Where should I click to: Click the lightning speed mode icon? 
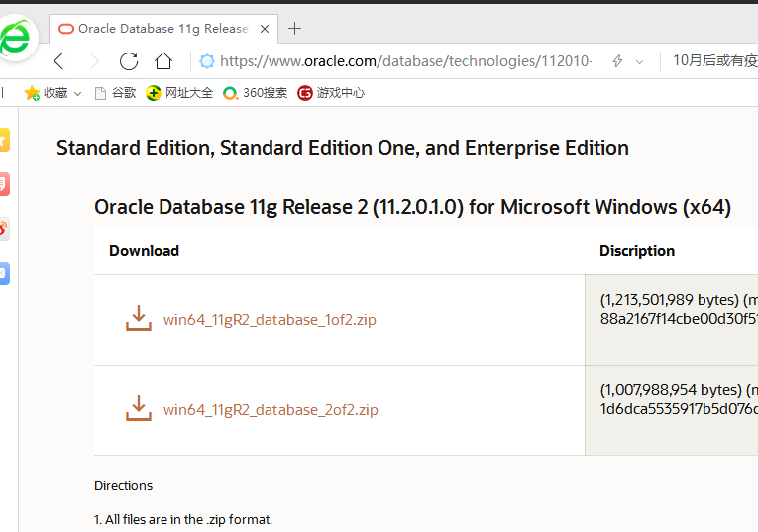617,61
